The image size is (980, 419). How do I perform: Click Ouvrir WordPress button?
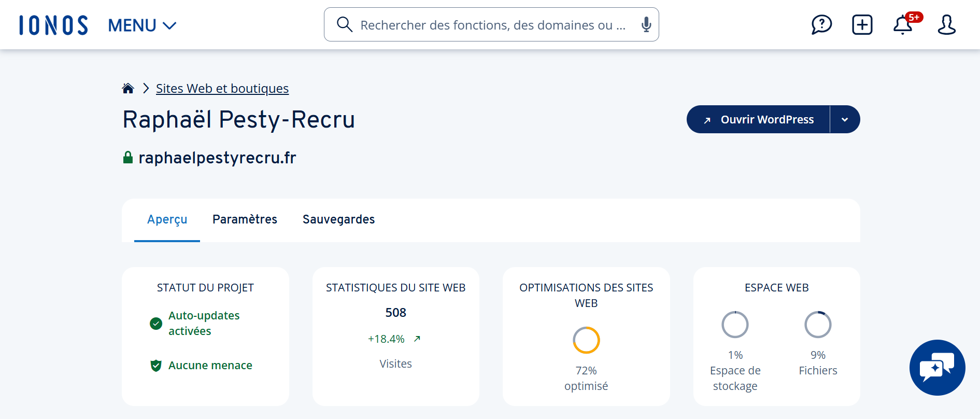coord(758,119)
